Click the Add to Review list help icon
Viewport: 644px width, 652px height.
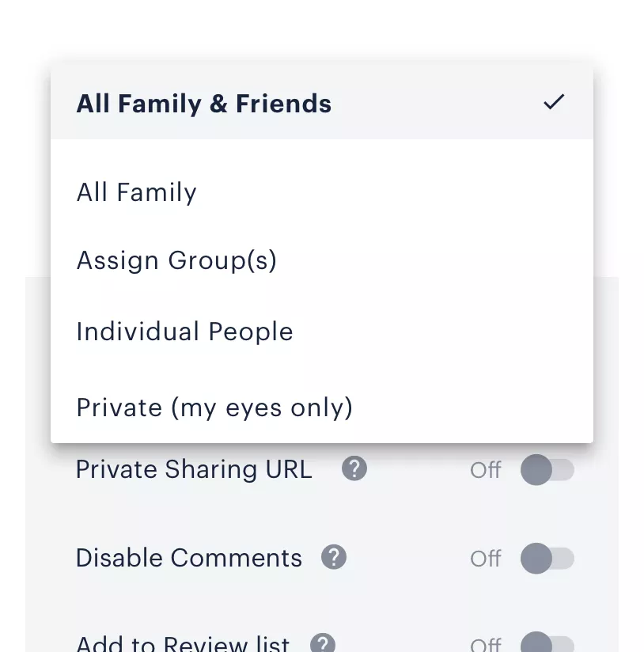[323, 643]
